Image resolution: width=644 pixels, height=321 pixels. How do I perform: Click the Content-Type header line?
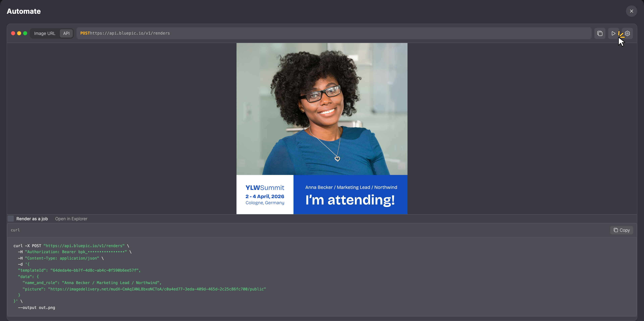[61, 258]
